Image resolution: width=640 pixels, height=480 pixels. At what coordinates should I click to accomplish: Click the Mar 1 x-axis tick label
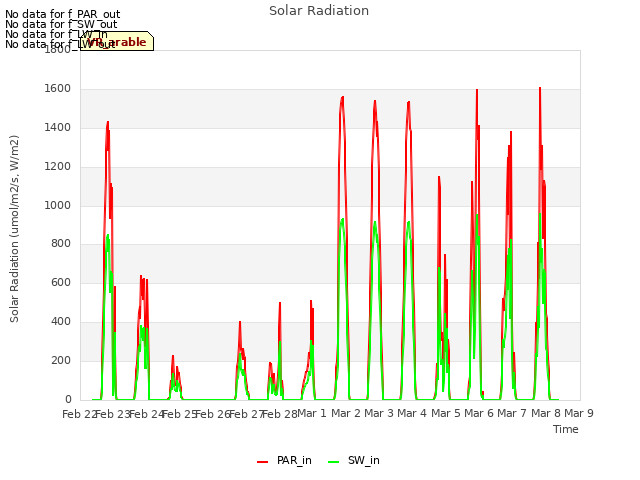coord(312,413)
